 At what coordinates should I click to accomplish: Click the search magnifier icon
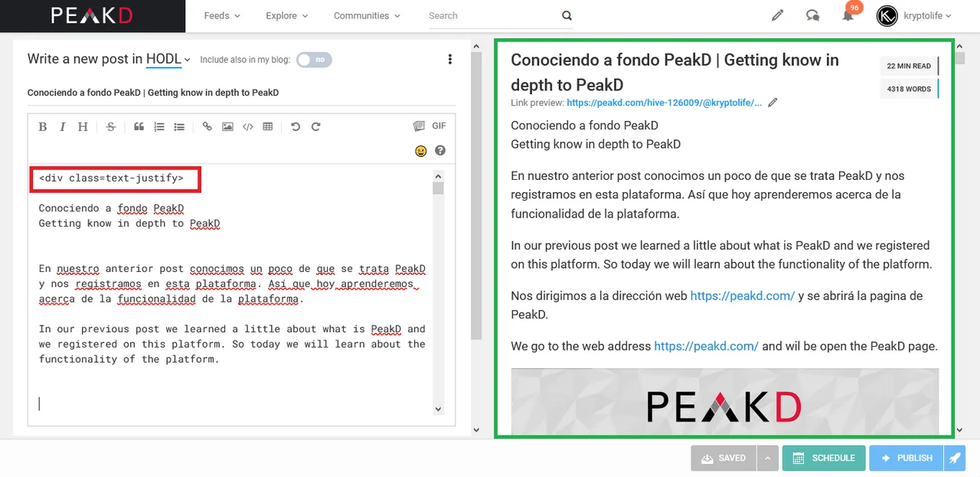tap(567, 15)
